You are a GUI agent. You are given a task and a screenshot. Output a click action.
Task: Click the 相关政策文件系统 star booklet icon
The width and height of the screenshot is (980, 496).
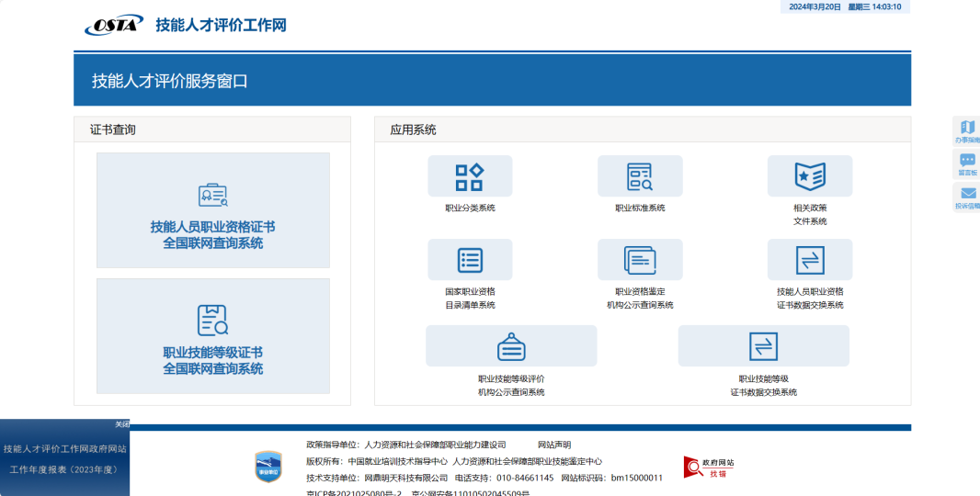click(810, 176)
